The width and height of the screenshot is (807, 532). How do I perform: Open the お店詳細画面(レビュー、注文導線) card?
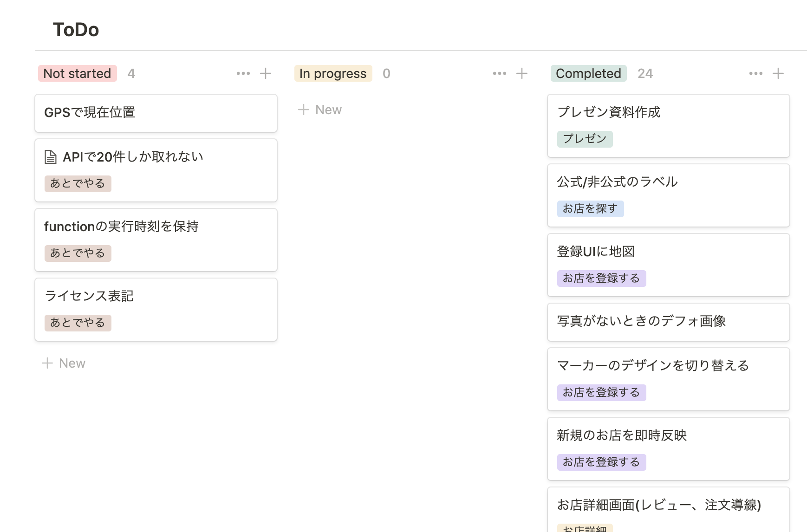tap(669, 510)
